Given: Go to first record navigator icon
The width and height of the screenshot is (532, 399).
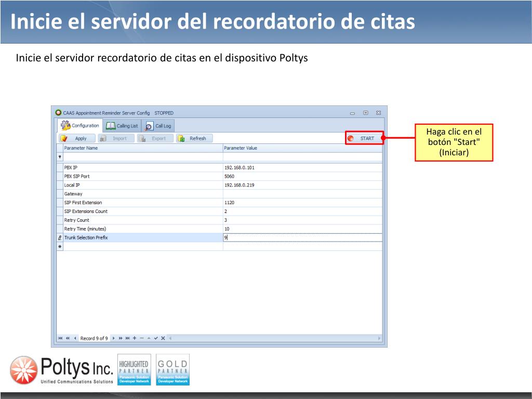Looking at the screenshot, I should click(x=60, y=338).
